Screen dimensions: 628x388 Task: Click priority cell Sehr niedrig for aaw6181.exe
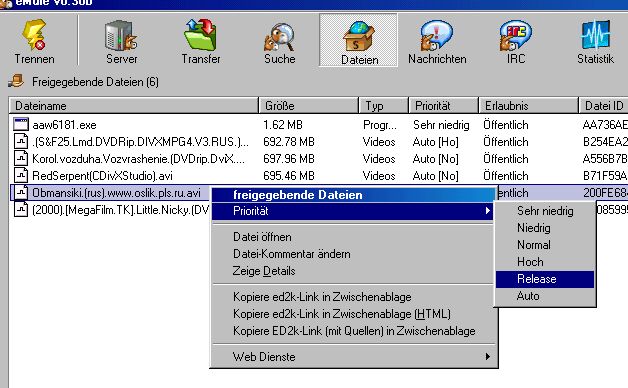(441, 125)
